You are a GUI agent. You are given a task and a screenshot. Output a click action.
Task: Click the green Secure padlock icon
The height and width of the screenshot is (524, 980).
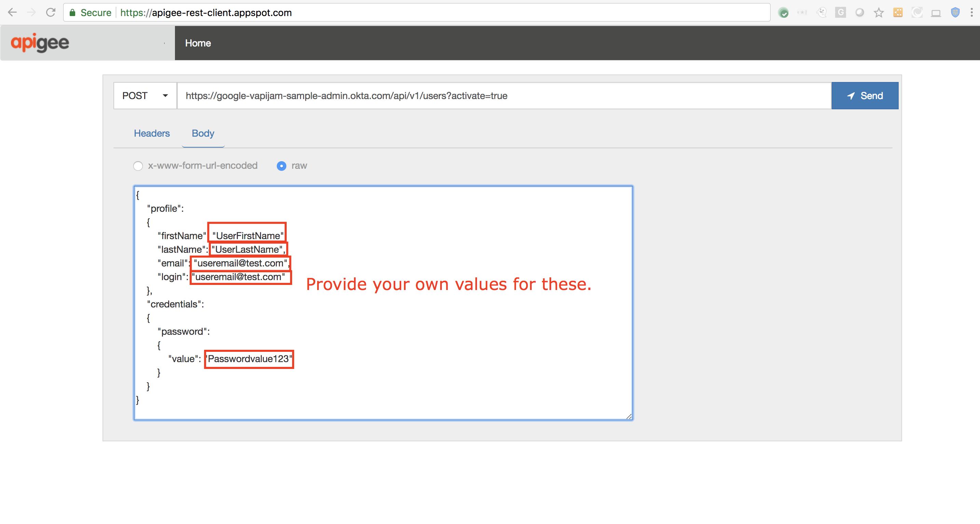(72, 13)
